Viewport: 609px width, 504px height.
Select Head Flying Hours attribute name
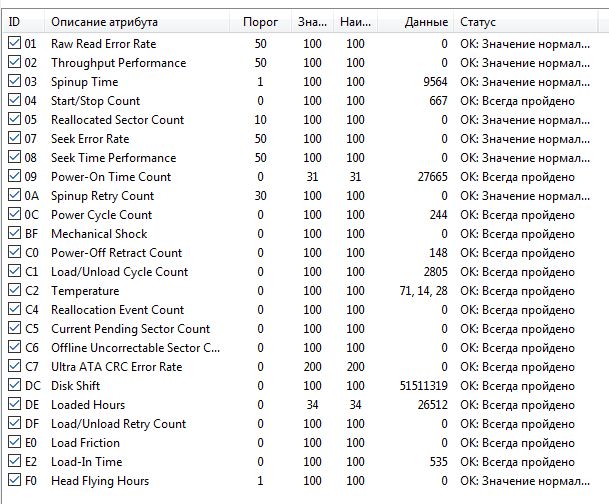100,481
